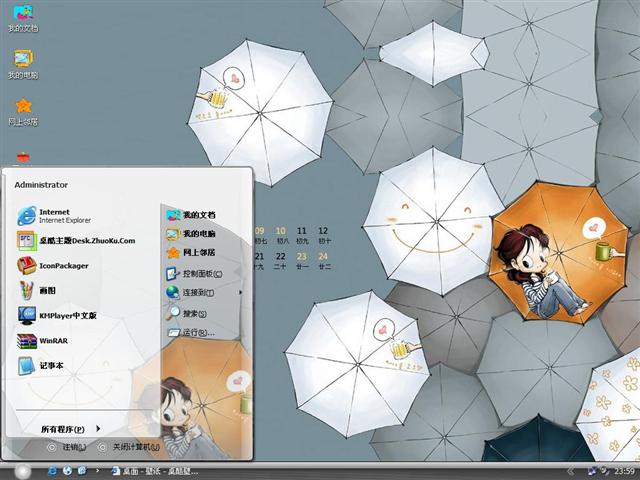Screen dimensions: 640x480
Task: Click the 23:59 taskbar clock
Action: click(622, 470)
